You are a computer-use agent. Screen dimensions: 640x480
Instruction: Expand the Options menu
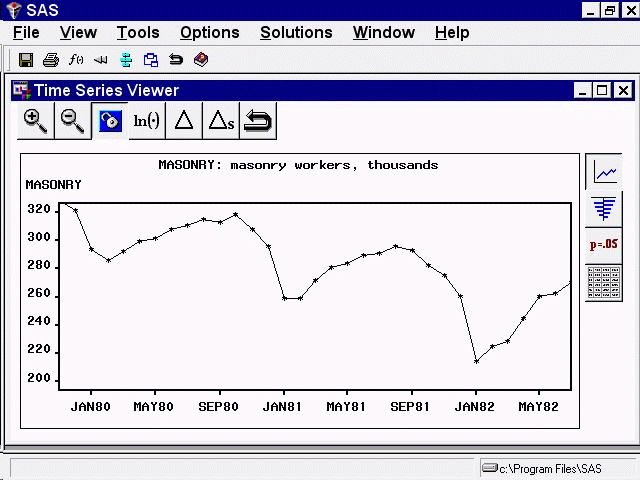[x=209, y=32]
